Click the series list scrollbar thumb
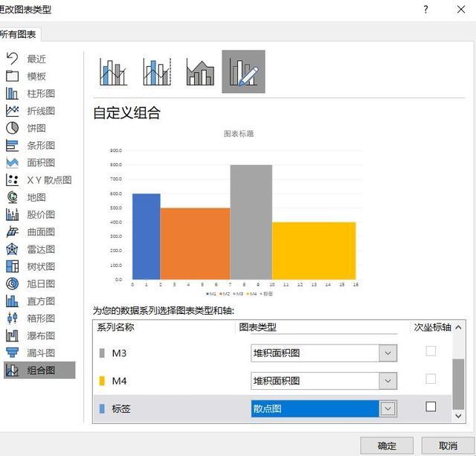 tap(458, 384)
